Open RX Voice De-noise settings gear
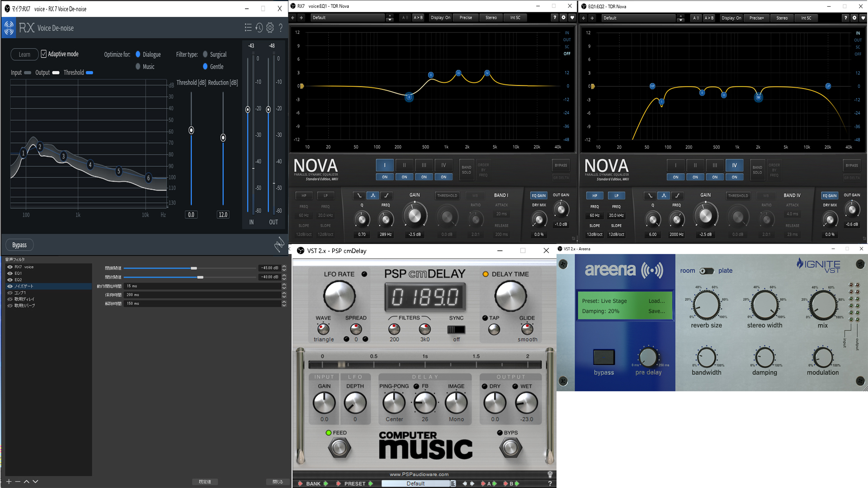The image size is (868, 488). click(x=270, y=28)
